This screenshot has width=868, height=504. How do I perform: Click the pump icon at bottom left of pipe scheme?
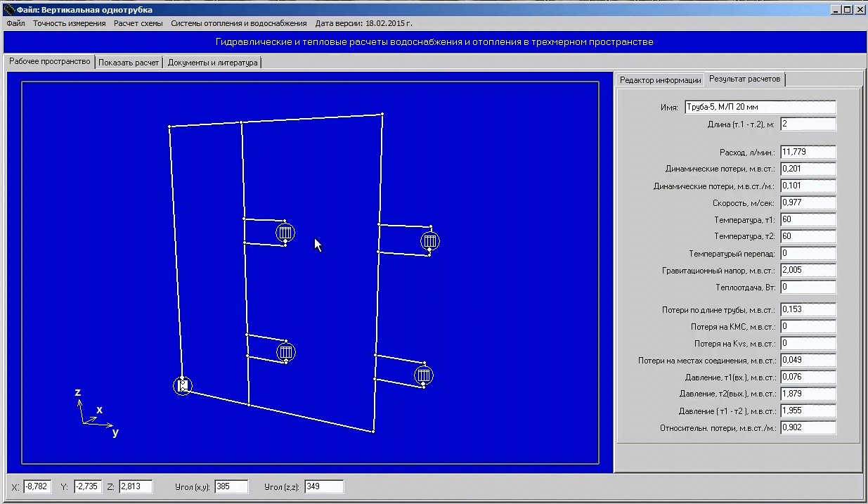point(182,385)
